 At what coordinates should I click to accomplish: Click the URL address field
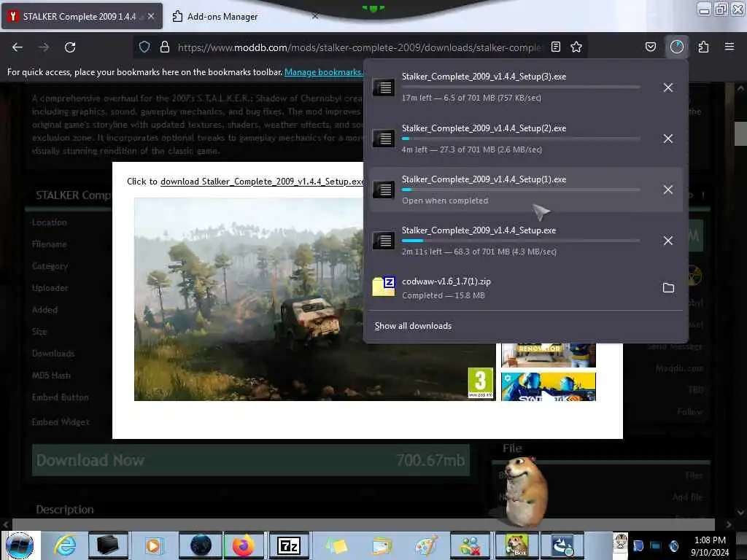click(360, 47)
